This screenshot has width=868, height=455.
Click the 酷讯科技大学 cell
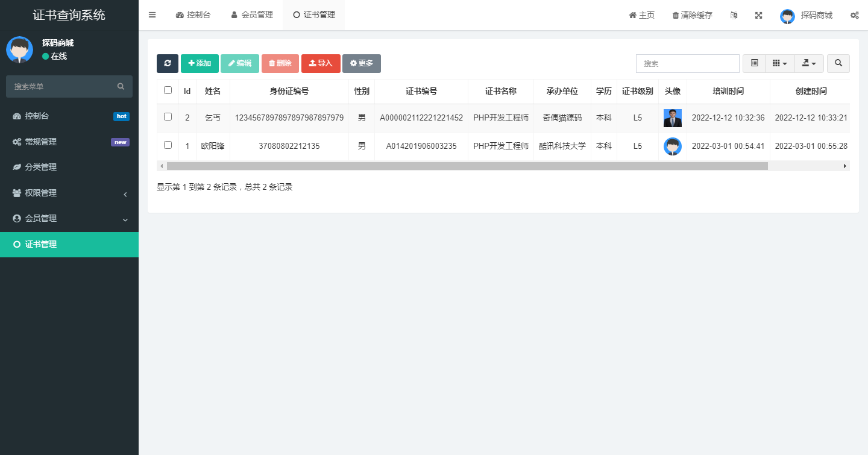pyautogui.click(x=562, y=146)
